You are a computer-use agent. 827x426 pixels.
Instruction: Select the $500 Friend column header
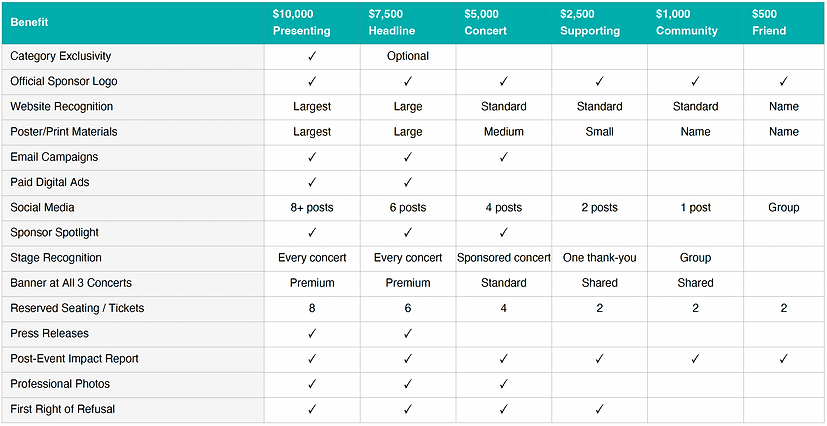pos(768,23)
